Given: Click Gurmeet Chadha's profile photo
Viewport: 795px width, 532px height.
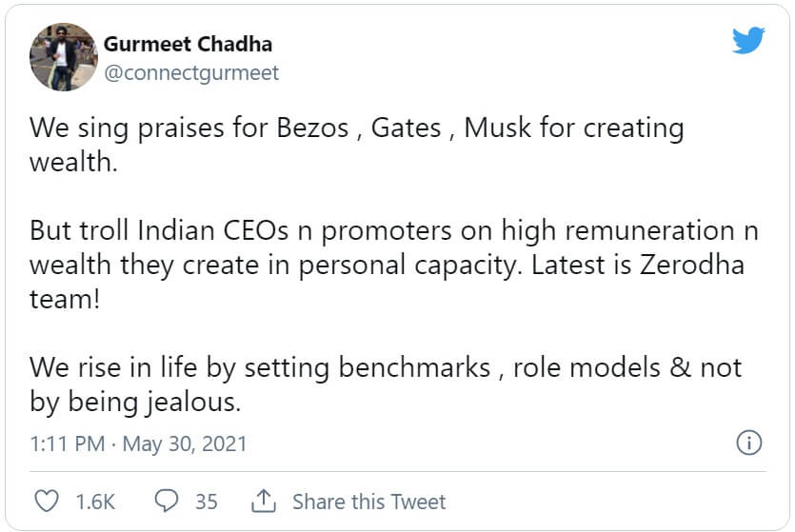Looking at the screenshot, I should 64,57.
